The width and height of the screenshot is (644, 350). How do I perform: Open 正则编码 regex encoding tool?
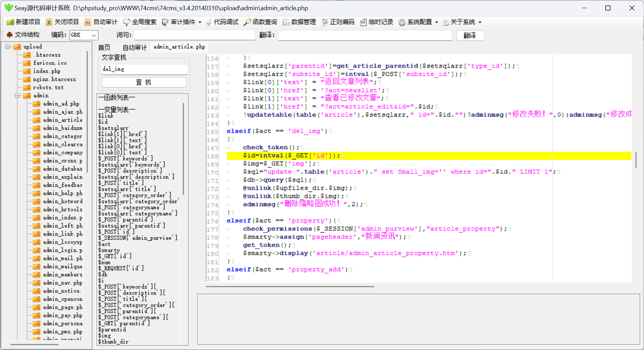(338, 22)
